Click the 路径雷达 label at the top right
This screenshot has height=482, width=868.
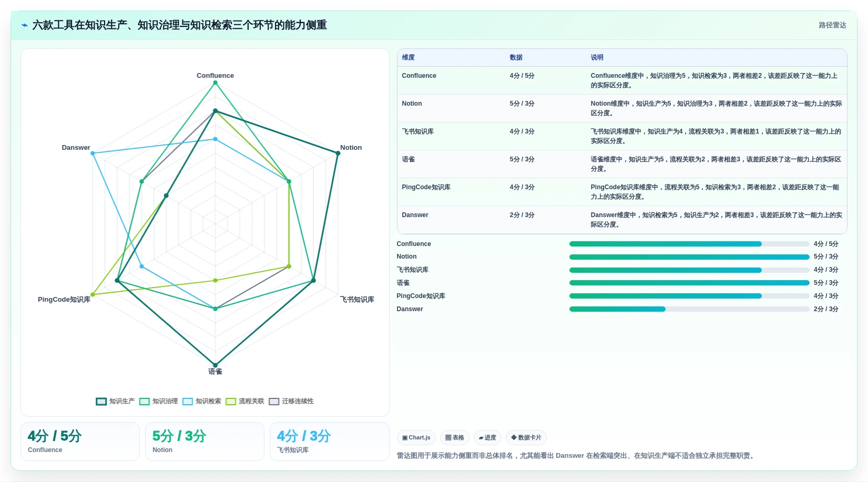point(832,25)
